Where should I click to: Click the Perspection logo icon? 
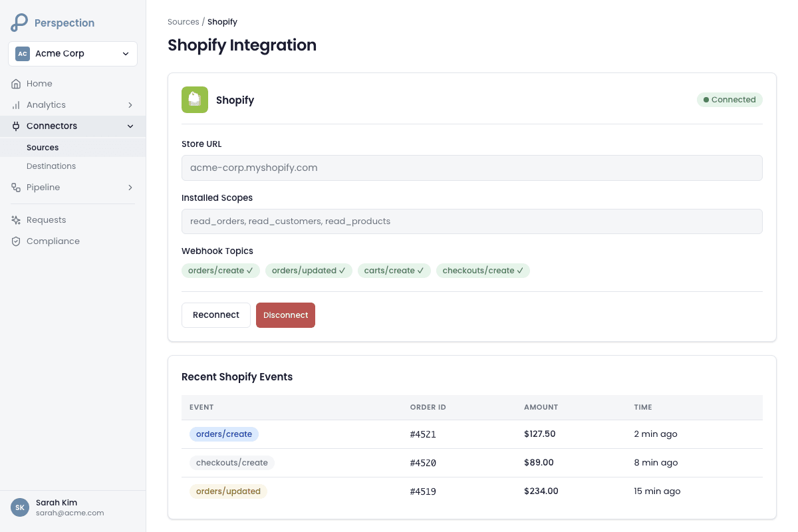(19, 23)
